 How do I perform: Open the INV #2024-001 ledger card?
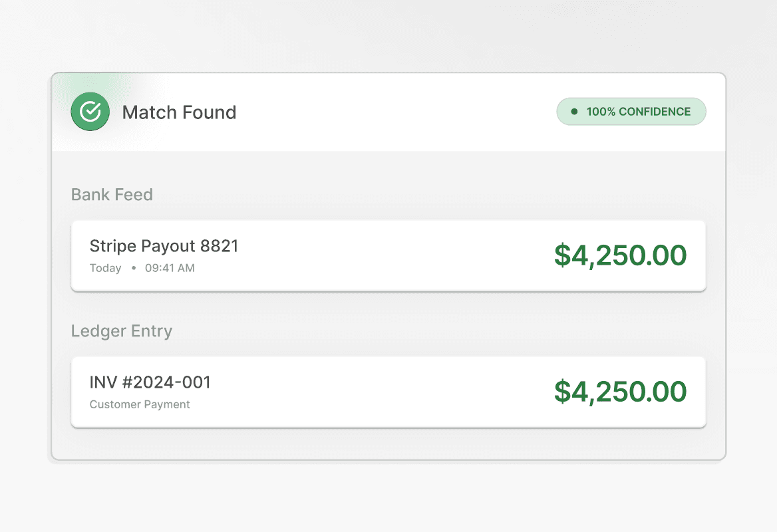pyautogui.click(x=388, y=392)
